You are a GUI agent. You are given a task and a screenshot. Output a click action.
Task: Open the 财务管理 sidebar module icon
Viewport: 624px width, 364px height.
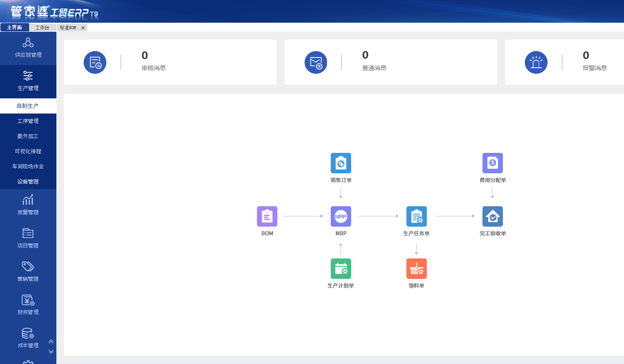(28, 300)
